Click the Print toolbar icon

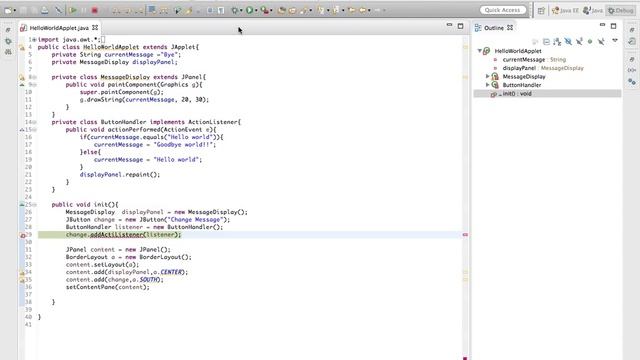(44, 10)
